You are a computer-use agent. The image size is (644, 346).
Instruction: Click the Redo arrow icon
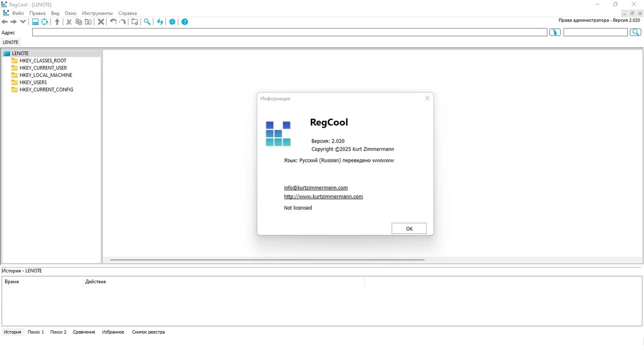(x=122, y=22)
